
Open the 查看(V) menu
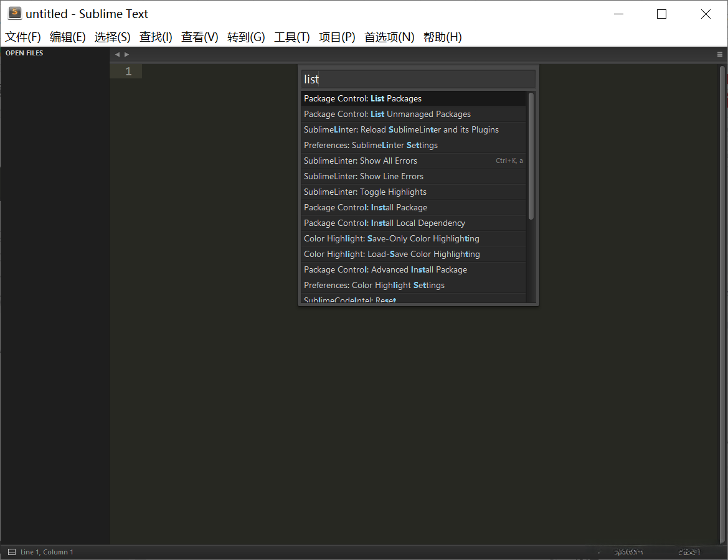200,37
